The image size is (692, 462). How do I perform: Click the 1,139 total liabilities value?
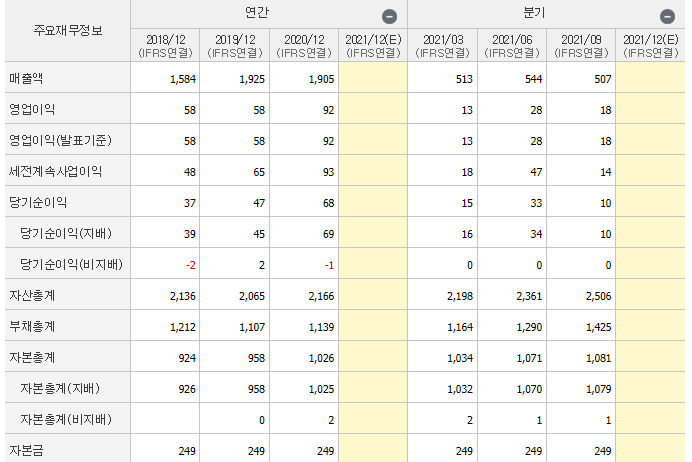point(321,327)
